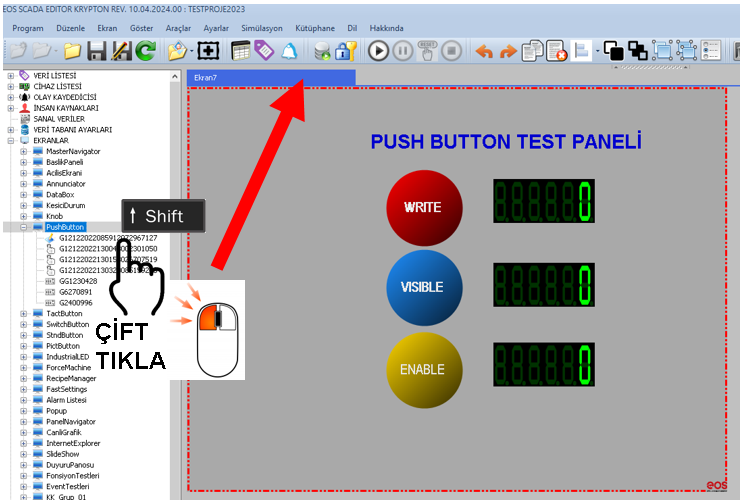Open the Ekran menu

(x=107, y=28)
